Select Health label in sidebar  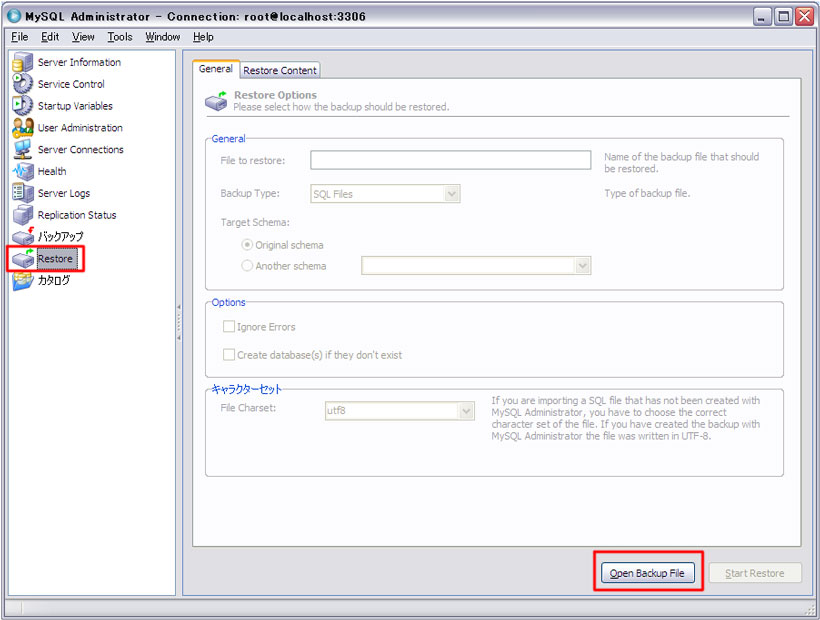pos(52,171)
